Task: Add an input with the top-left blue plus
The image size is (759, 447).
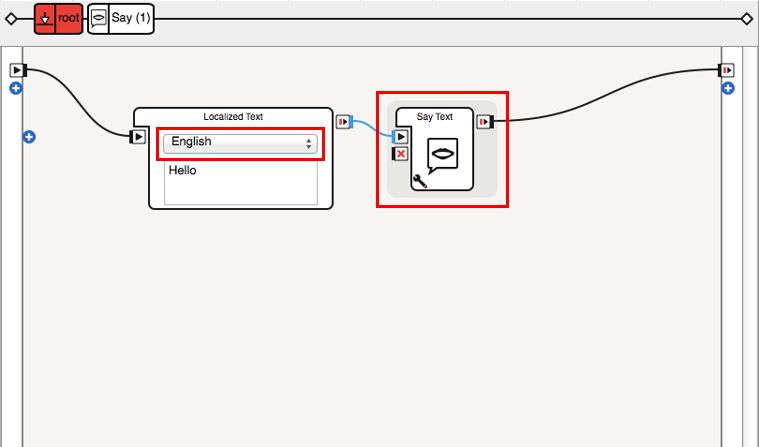Action: (x=15, y=88)
